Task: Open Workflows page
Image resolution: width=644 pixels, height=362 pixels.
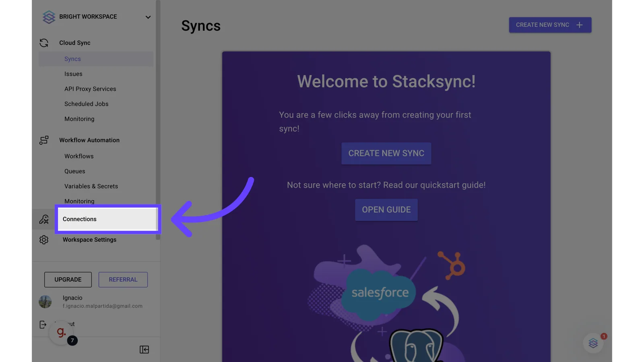Action: point(79,156)
